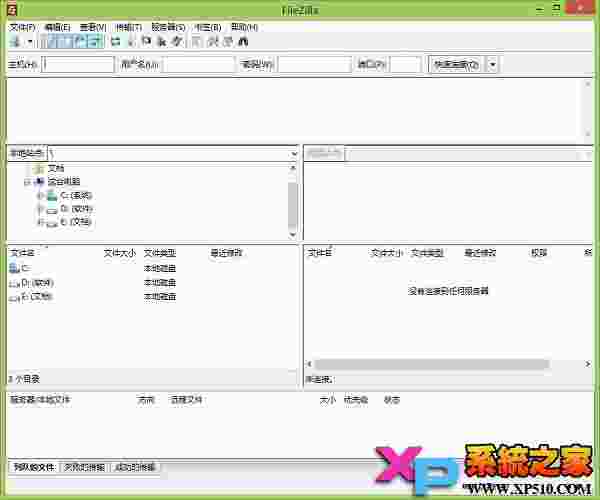
Task: Click message log scrollbar down arrow
Action: [x=588, y=134]
